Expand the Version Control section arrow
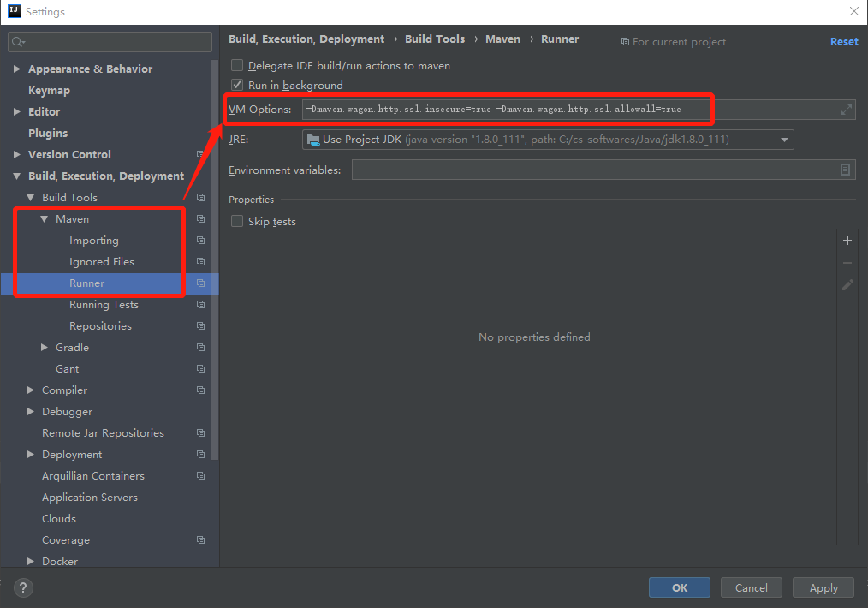Image resolution: width=868 pixels, height=608 pixels. click(16, 154)
